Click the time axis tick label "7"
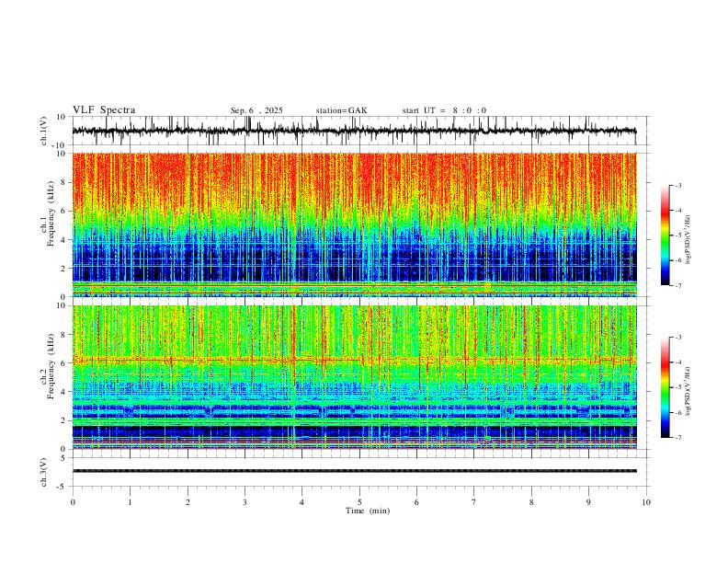Screen dimensions: 728x563 coord(474,502)
